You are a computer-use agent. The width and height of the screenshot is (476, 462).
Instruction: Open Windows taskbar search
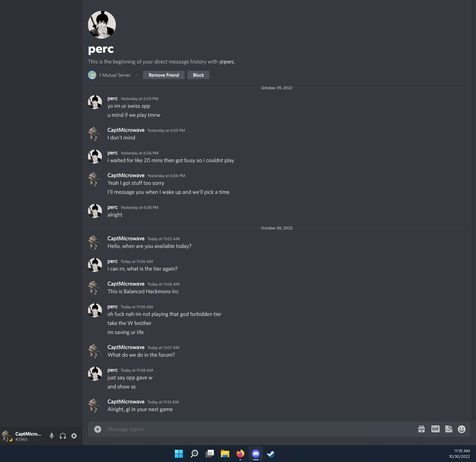click(194, 454)
